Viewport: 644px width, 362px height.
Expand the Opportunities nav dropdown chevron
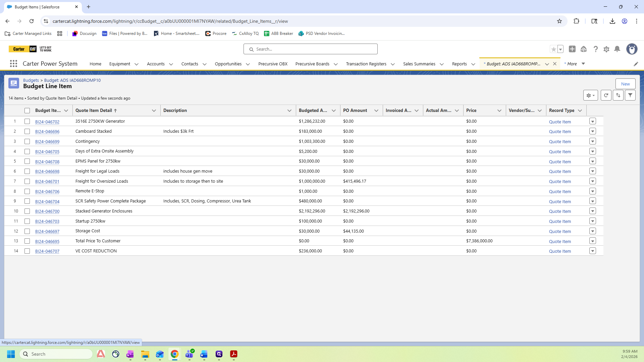pos(248,64)
